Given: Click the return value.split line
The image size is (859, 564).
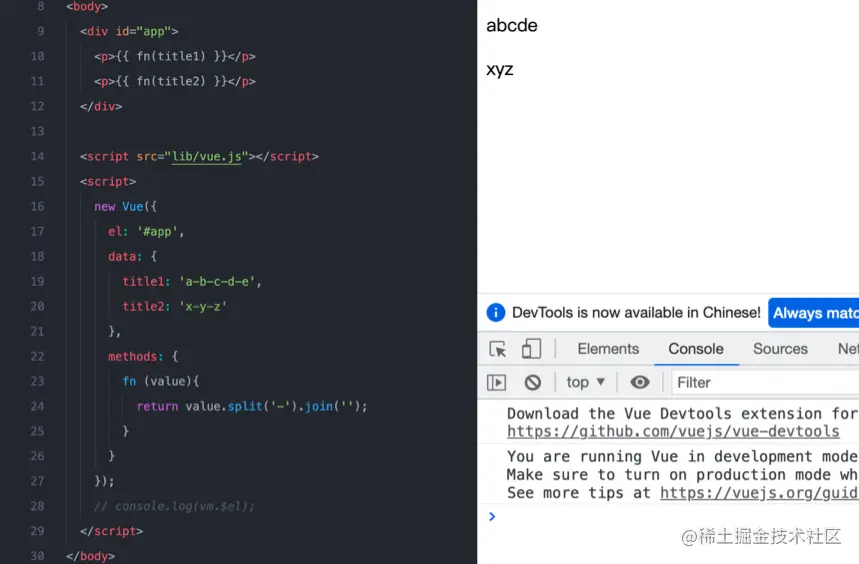Looking at the screenshot, I should tap(251, 406).
